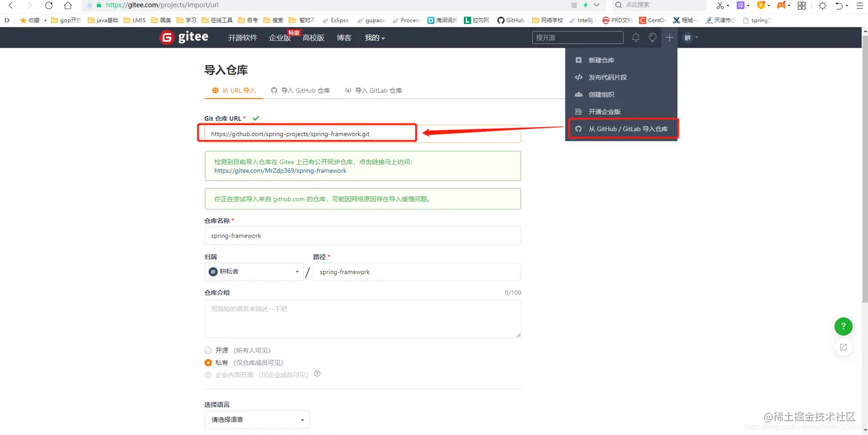Click the bookmarks star 收藏 icon
Screen dimensions: 868x435
pyautogui.click(x=23, y=20)
